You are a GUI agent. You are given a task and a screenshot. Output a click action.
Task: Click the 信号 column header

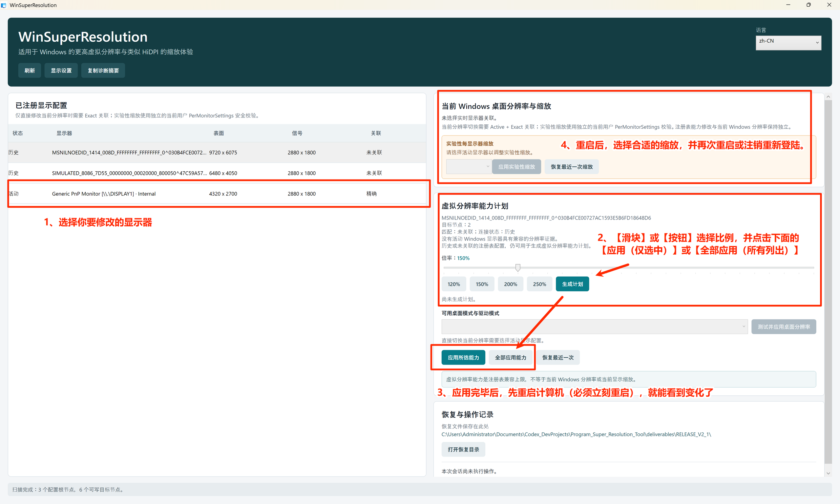(x=297, y=133)
